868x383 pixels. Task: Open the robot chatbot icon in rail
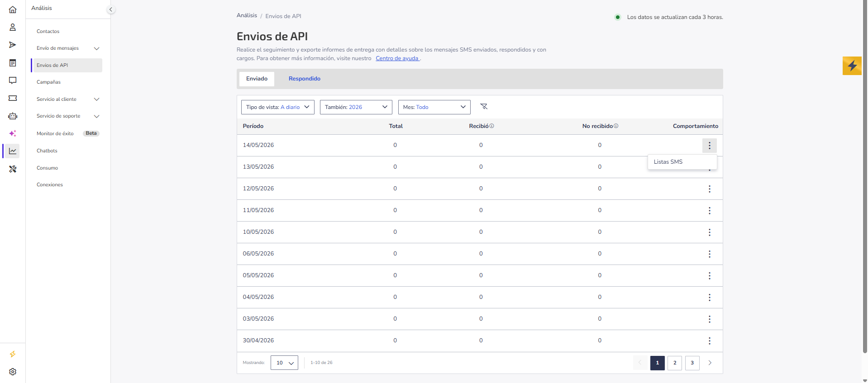[13, 116]
